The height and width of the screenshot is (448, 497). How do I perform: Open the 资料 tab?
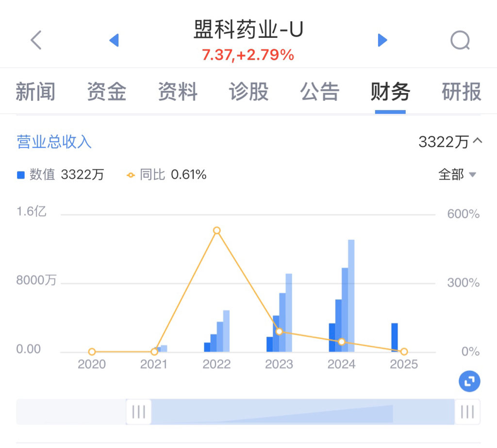click(178, 91)
